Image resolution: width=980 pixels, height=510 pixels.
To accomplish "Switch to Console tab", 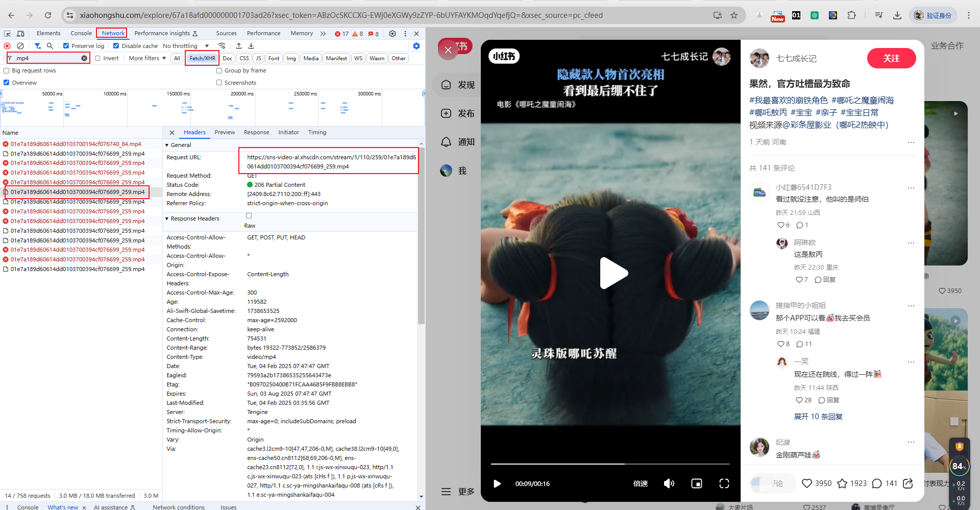I will click(x=81, y=34).
